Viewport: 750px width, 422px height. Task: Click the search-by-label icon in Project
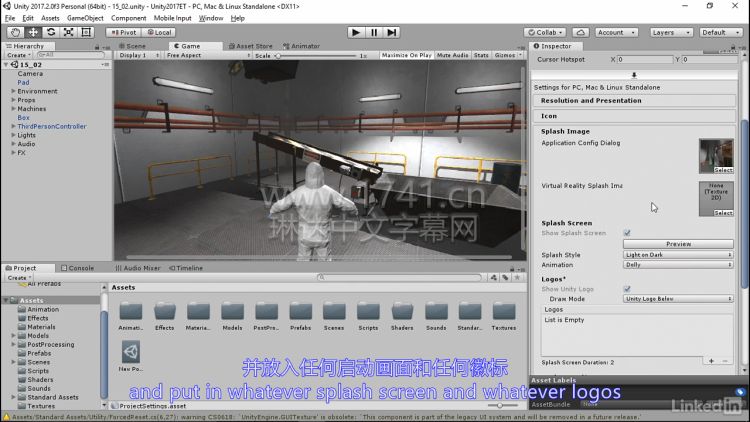coord(505,278)
